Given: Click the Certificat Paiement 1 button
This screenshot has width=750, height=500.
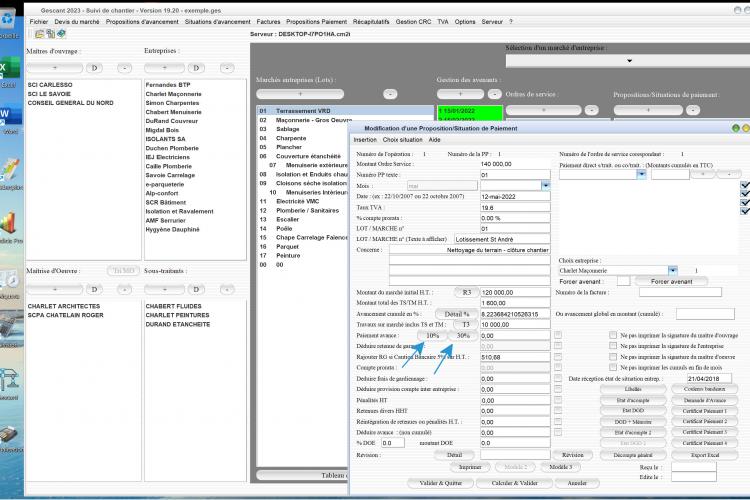Looking at the screenshot, I should pyautogui.click(x=705, y=411).
